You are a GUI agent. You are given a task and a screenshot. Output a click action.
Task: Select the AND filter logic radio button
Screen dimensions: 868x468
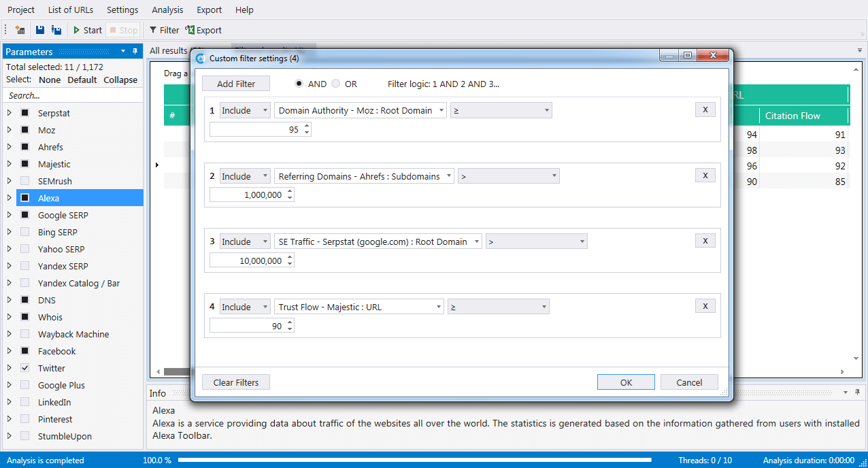point(299,84)
